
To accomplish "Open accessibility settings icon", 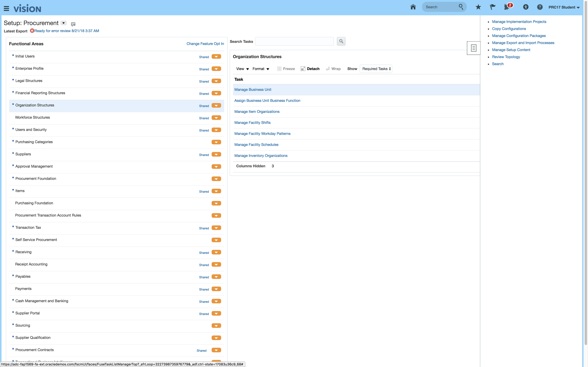I will (526, 7).
